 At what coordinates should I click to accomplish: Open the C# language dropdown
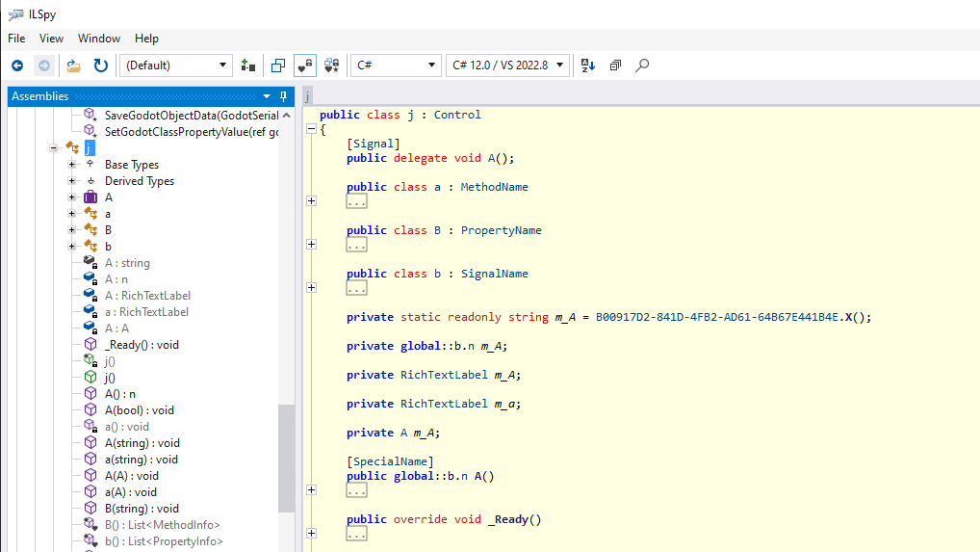coord(396,66)
